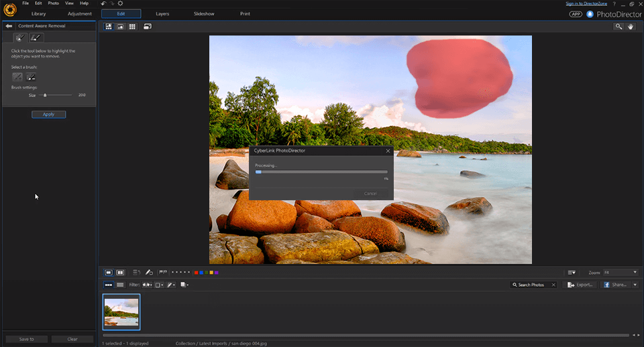
Task: Open the Photo menu
Action: 53,3
